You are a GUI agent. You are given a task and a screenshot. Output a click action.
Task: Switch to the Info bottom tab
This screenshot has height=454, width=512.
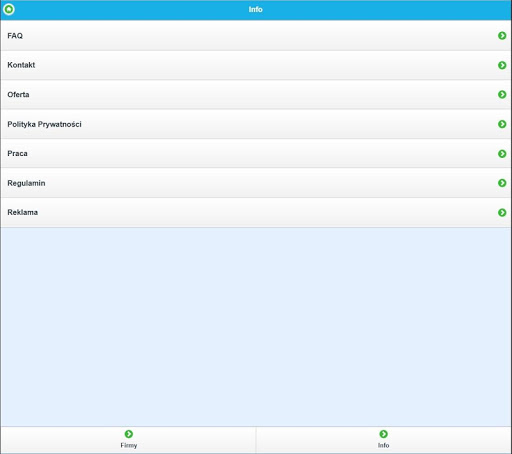point(384,440)
